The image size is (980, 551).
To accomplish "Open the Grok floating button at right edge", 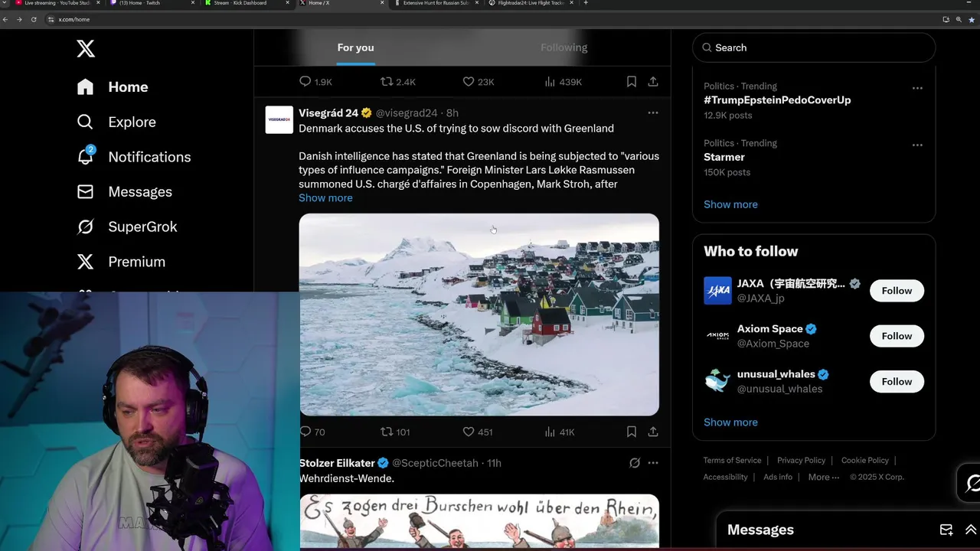I will 970,483.
